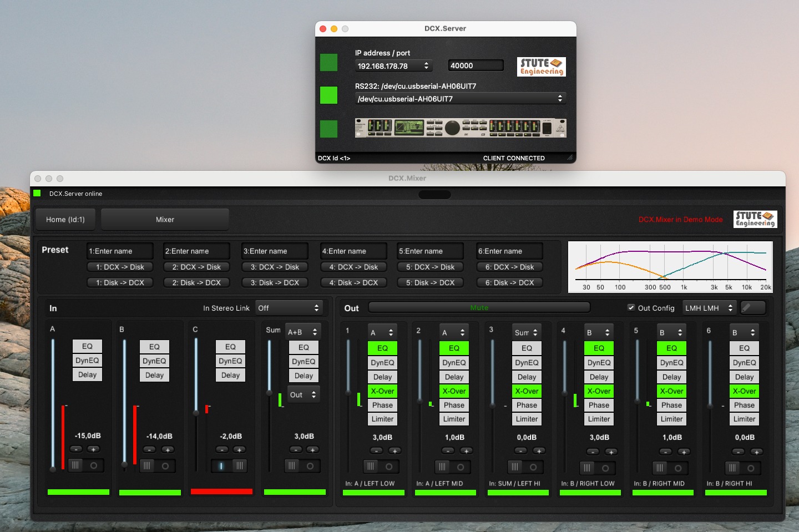Click the plus gain button on output 6

coord(756,452)
